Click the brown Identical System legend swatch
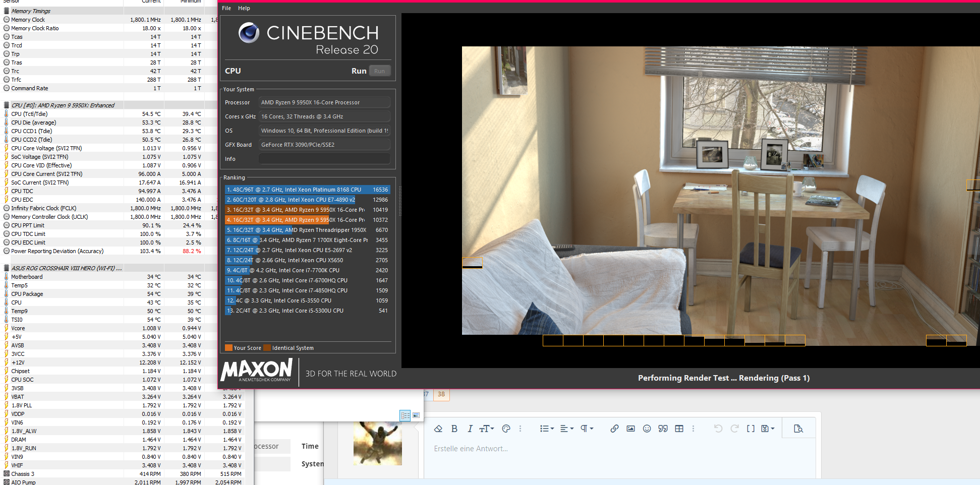Viewport: 980px width, 485px height. tap(267, 348)
